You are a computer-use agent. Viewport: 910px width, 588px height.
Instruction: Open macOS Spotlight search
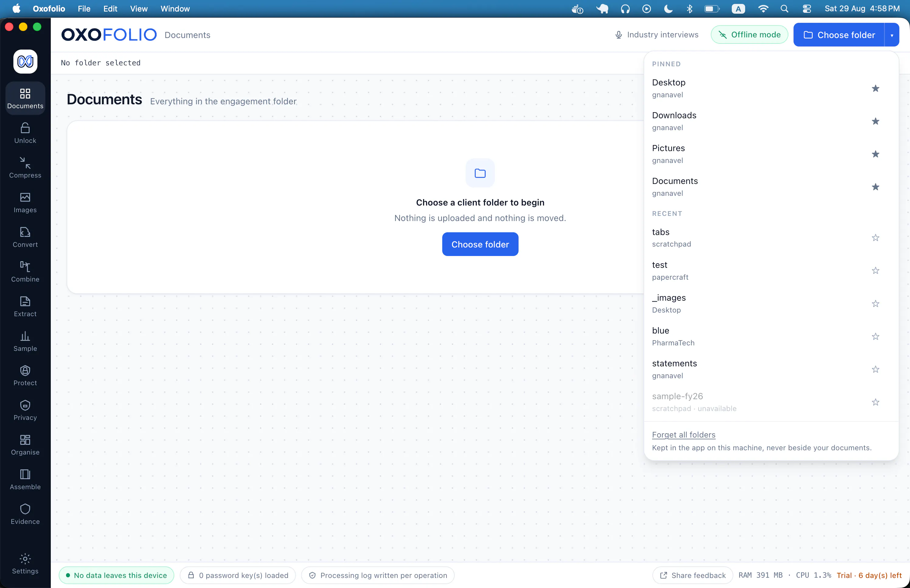[x=784, y=9]
